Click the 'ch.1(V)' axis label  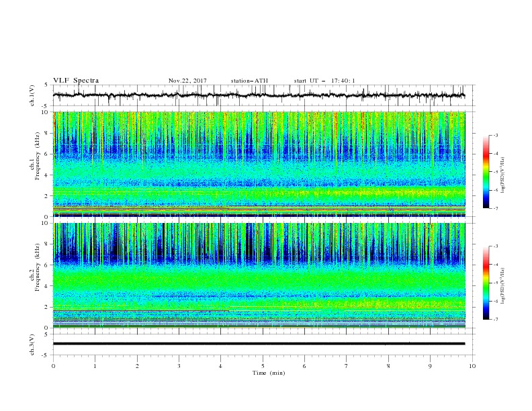(32, 95)
